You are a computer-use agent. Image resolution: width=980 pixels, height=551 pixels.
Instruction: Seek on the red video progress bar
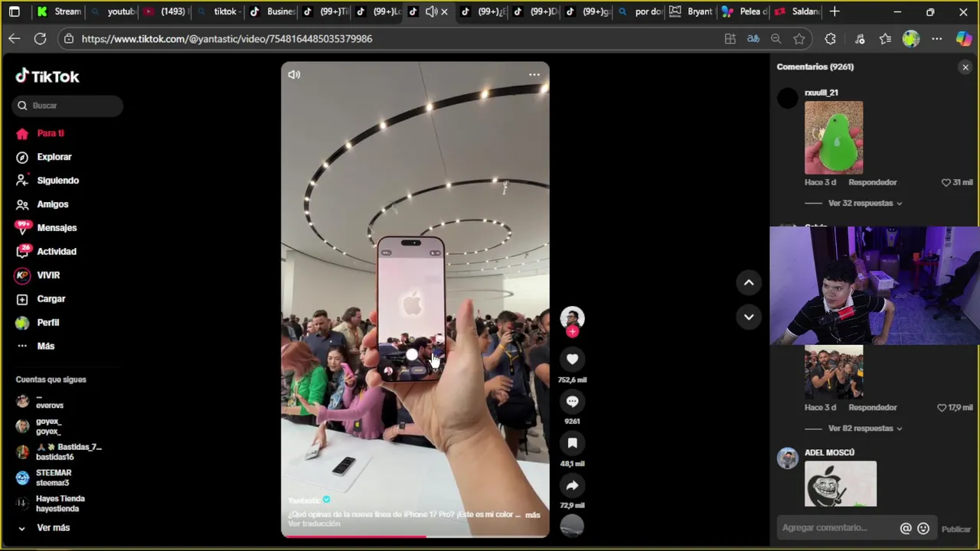pyautogui.click(x=415, y=536)
